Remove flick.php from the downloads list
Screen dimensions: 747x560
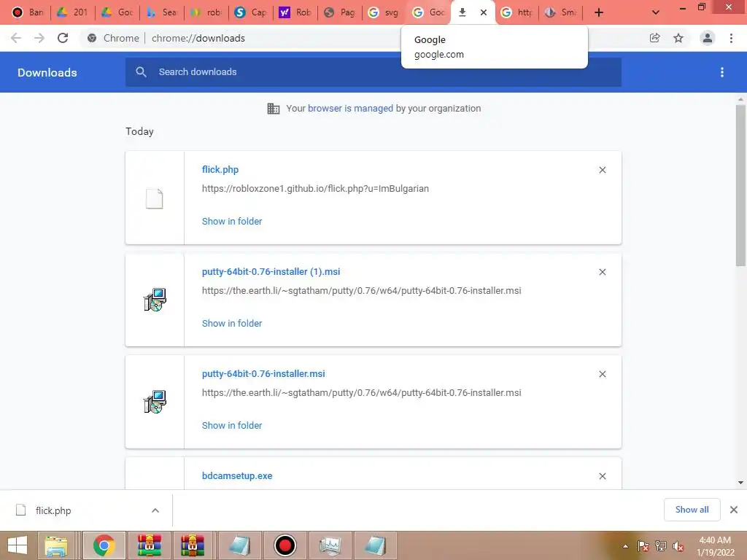click(x=603, y=170)
